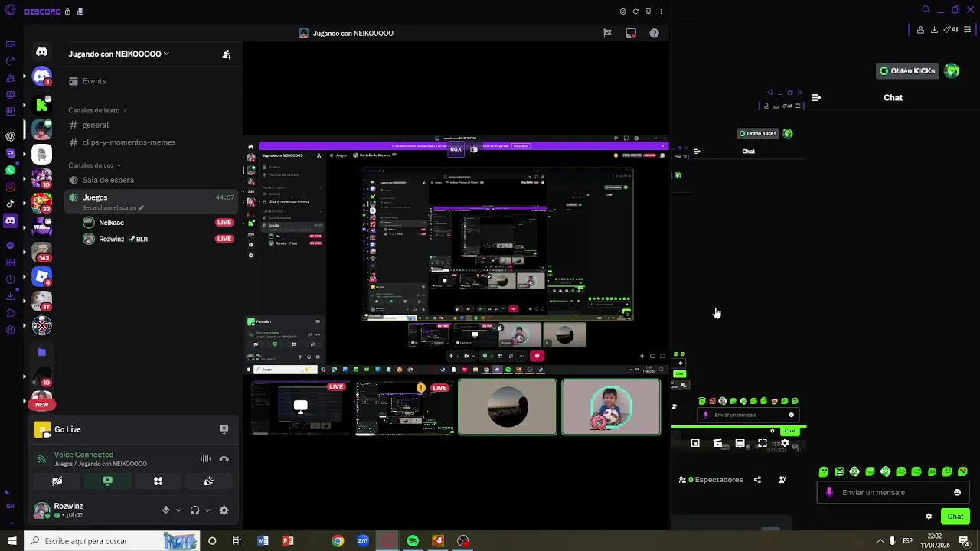Viewport: 980px width, 551px height.
Task: Open Discord user settings gear
Action: coord(224,510)
